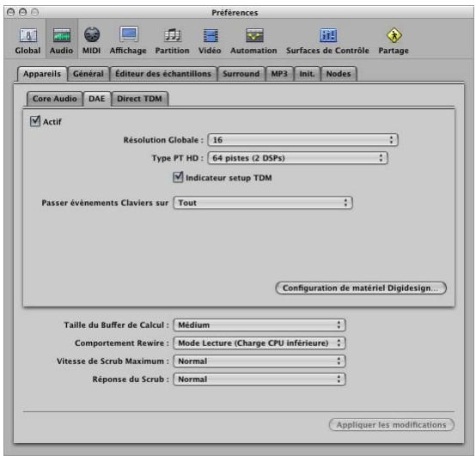Click Configuration de matériel Digidesign button
Viewport: 476px width, 456px height.
(x=361, y=288)
